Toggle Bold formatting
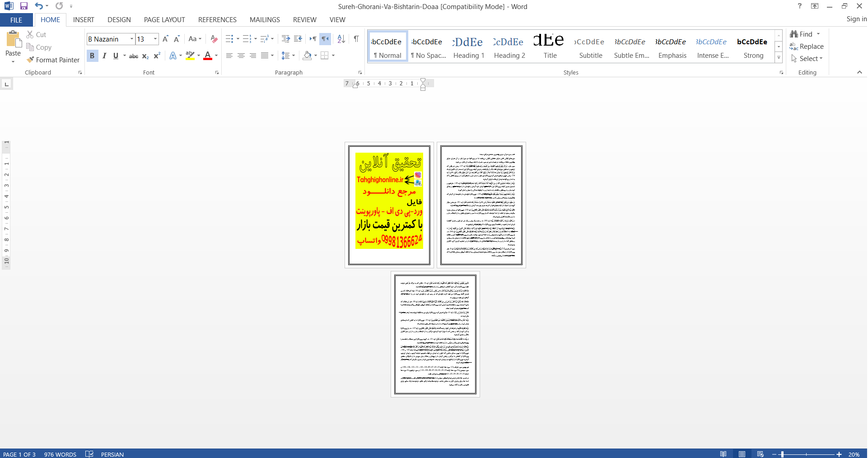 92,56
